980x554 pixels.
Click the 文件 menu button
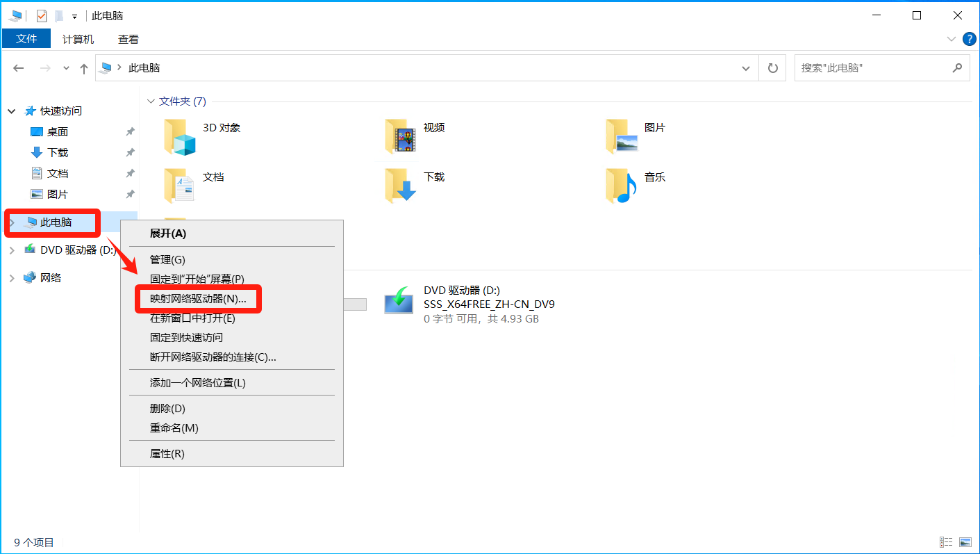(26, 39)
